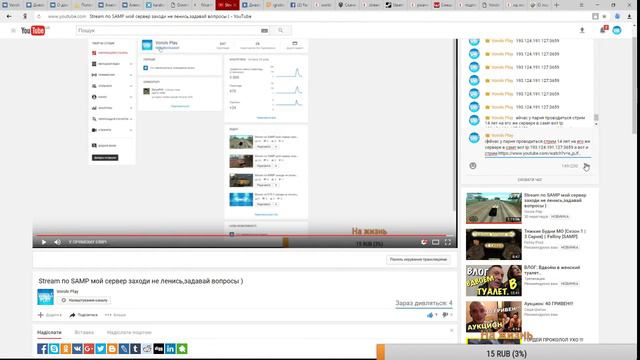This screenshot has width=640, height=360.
Task: Click the Додати до (add to) button
Action: pos(50,315)
